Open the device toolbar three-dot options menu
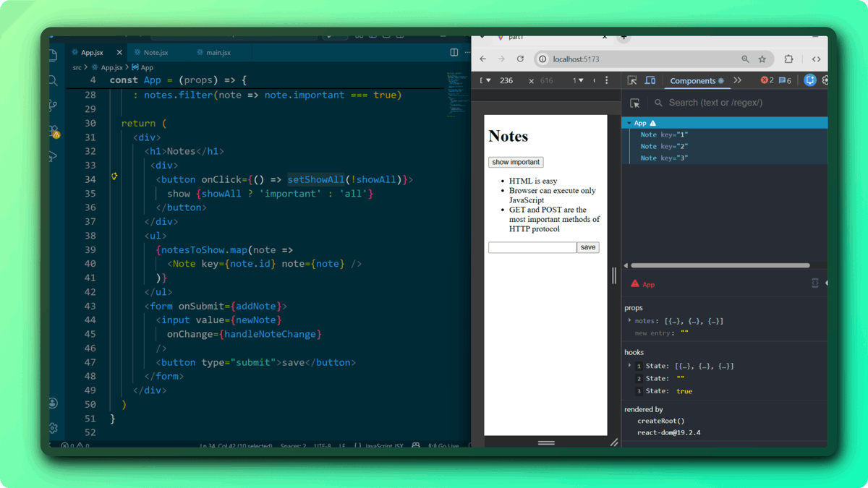The width and height of the screenshot is (868, 488). 606,80
